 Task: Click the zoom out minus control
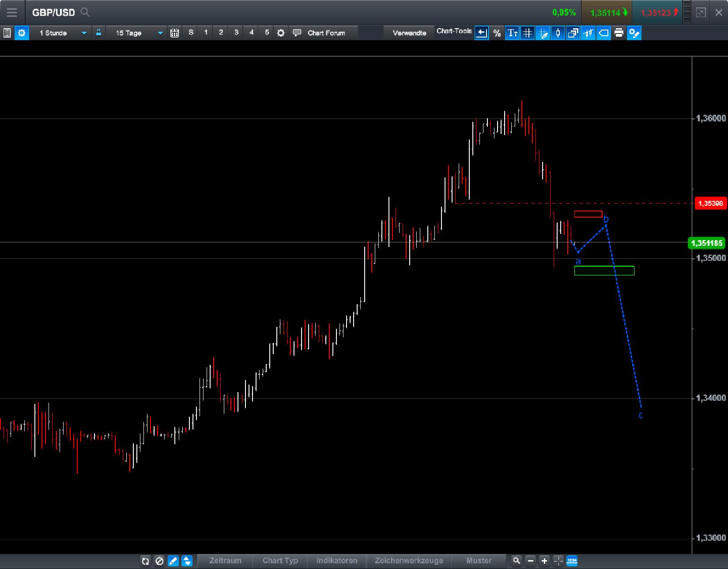pyautogui.click(x=530, y=561)
